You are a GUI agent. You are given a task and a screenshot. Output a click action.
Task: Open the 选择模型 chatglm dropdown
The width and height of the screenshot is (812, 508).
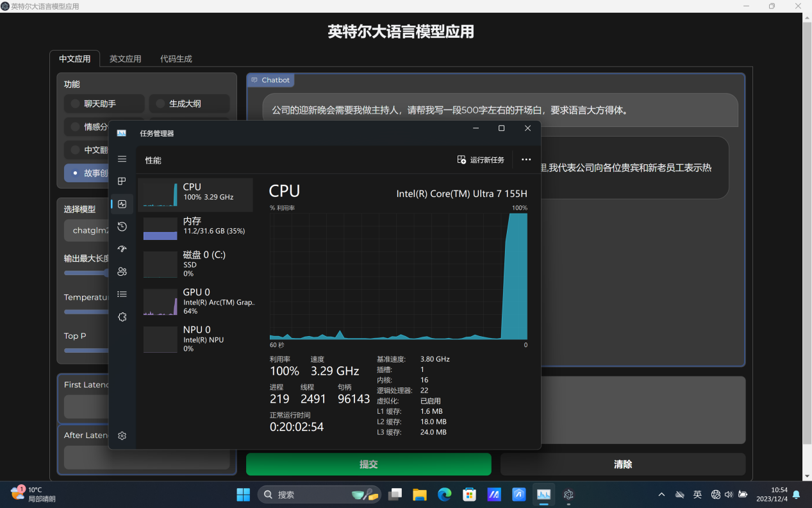pos(87,230)
